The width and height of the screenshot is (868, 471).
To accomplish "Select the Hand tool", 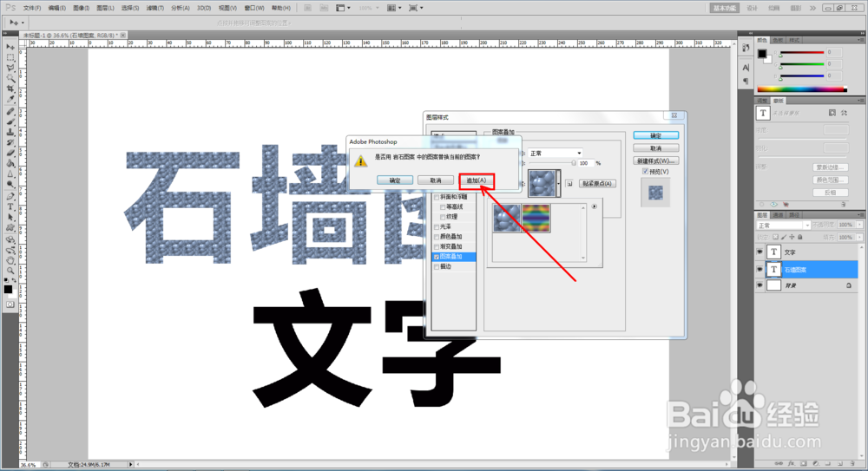I will pos(10,260).
